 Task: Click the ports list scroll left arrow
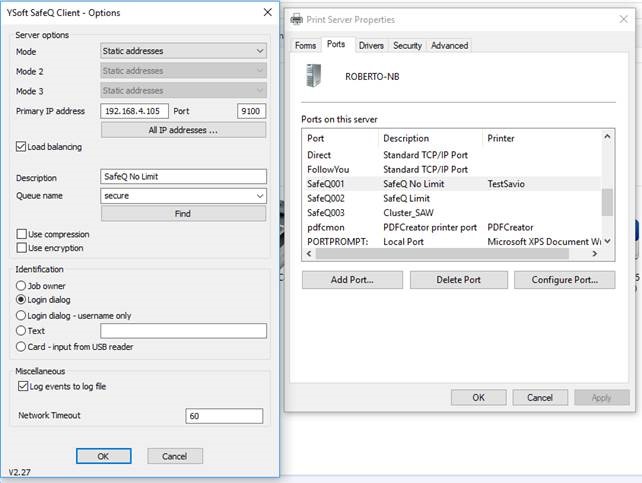[x=309, y=254]
